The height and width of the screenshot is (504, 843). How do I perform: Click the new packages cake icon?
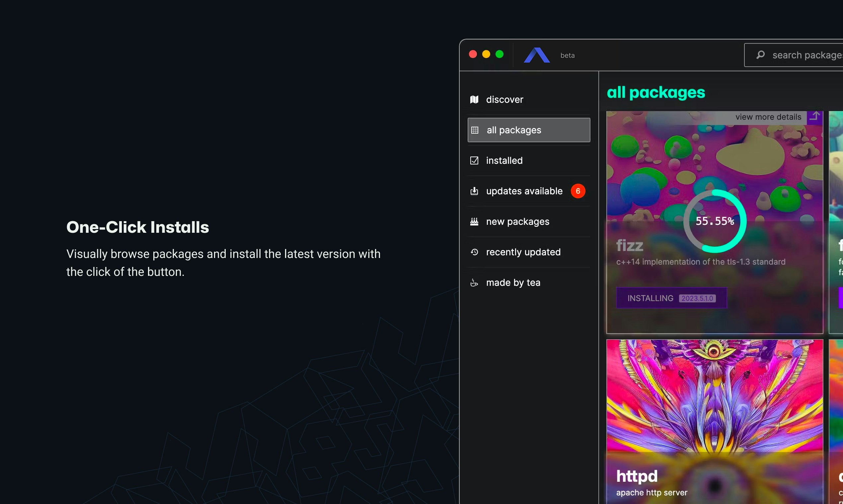[x=474, y=222]
